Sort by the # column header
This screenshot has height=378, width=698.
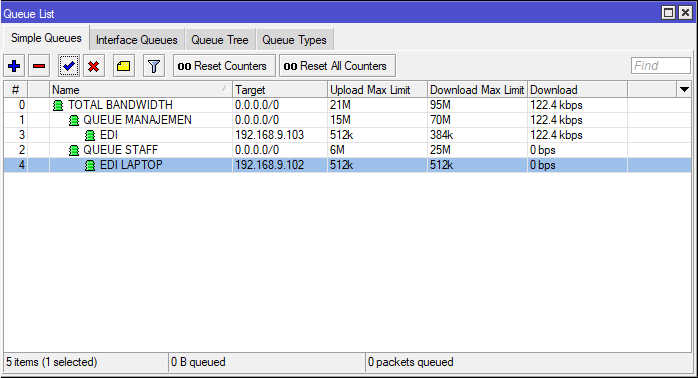[x=16, y=90]
